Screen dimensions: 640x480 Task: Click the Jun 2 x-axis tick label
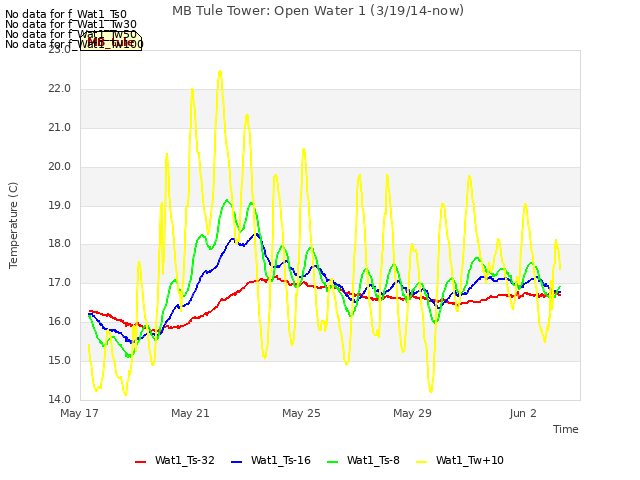523,413
